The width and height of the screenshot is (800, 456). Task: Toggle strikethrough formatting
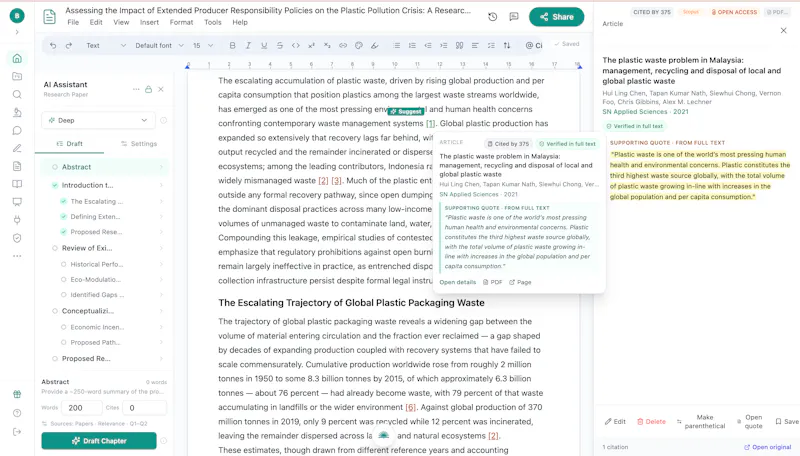280,45
